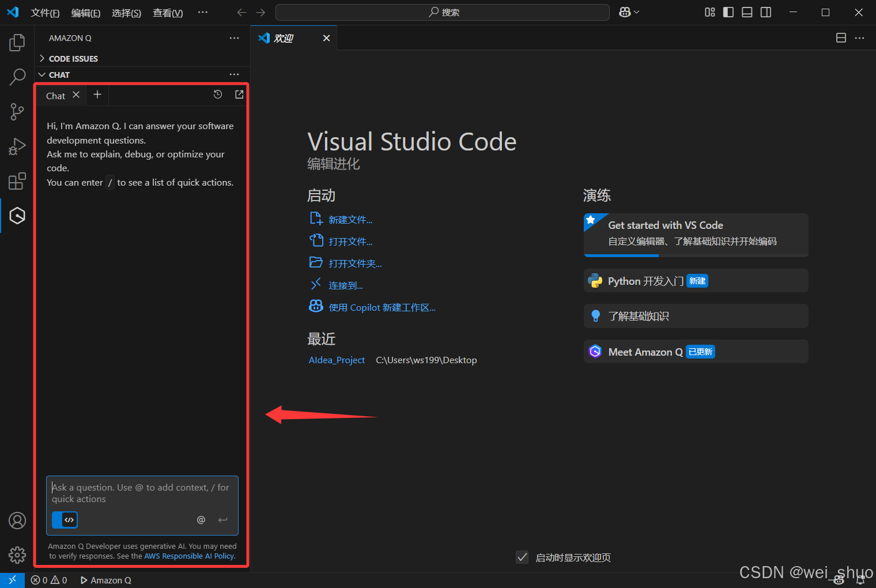
Task: Open the Explorer view in activity bar
Action: (x=17, y=43)
